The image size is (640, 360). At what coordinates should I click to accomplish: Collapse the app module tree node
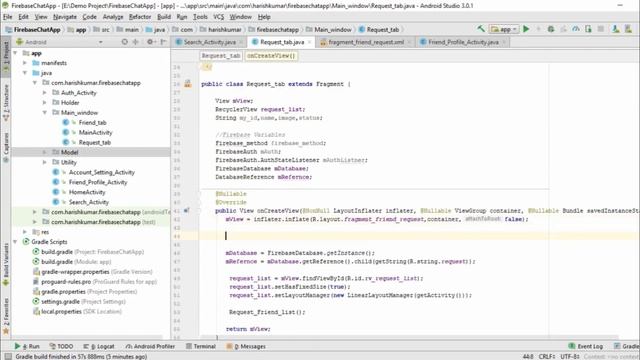pos(15,53)
